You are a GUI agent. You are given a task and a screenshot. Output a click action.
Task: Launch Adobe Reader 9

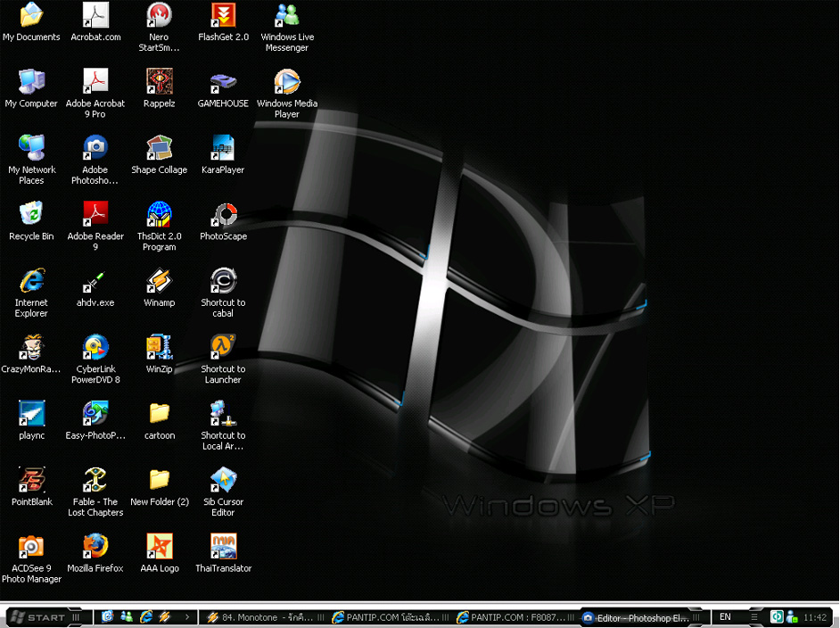[x=95, y=226]
